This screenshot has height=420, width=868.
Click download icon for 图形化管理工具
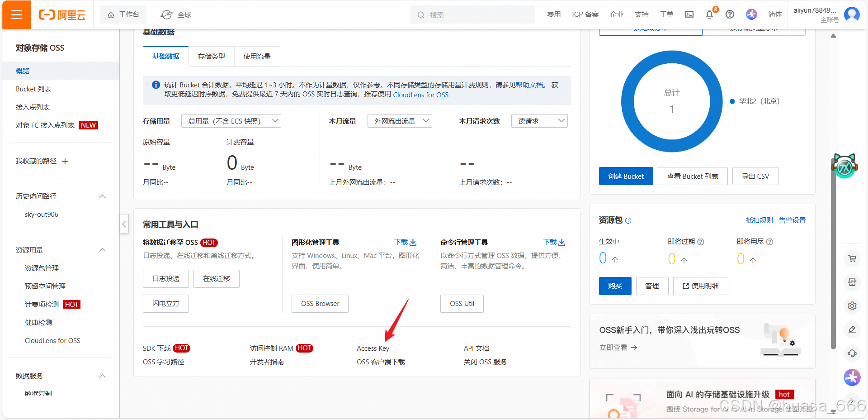tap(413, 242)
